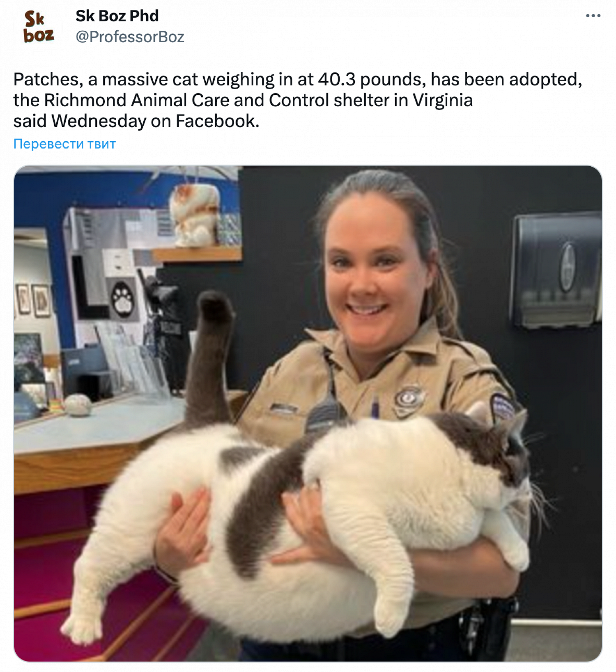Open the three-dot more options menu

[x=593, y=16]
